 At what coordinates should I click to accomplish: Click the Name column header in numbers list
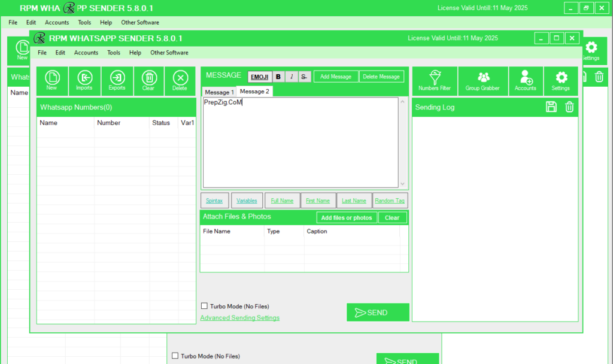(66, 123)
